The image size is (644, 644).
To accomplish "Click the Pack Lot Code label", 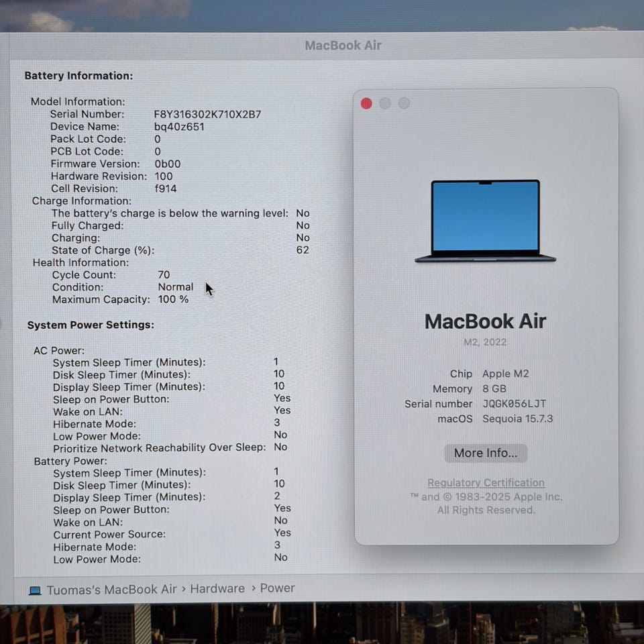I will click(89, 139).
